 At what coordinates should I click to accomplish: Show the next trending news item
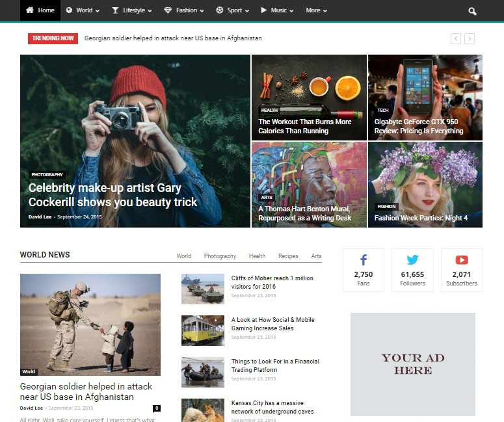(470, 39)
